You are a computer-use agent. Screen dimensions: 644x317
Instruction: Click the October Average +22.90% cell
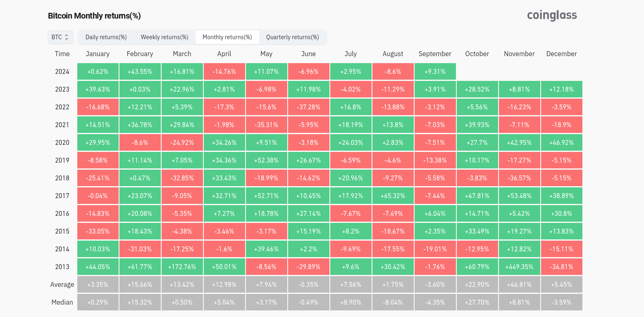coord(477,285)
